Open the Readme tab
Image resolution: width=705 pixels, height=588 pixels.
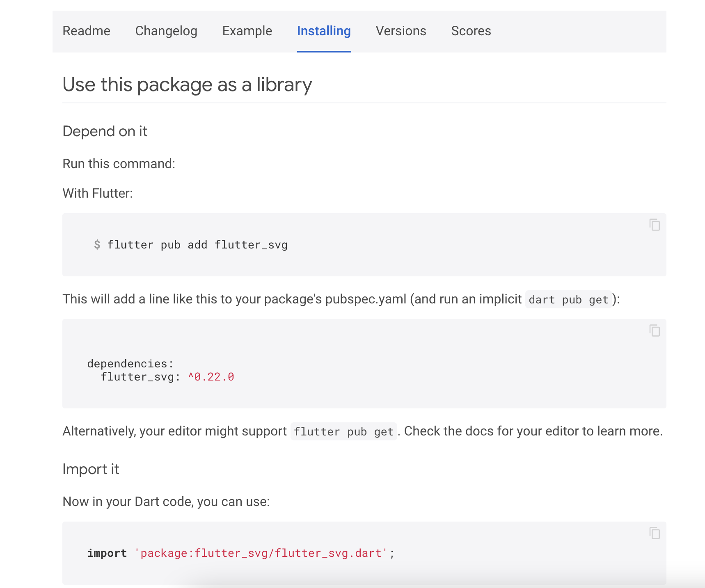click(x=87, y=31)
